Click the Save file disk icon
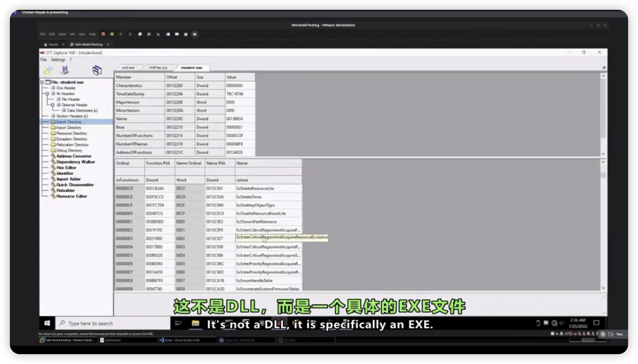 pyautogui.click(x=65, y=70)
